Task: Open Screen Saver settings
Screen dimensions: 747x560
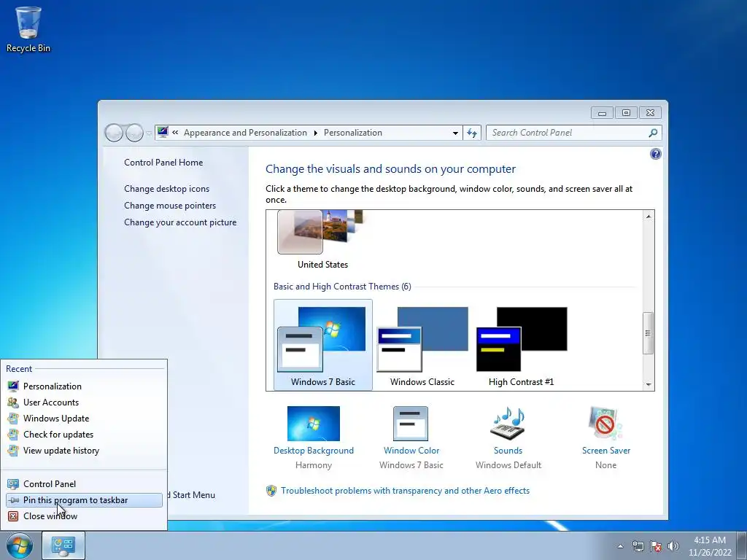Action: click(x=606, y=437)
